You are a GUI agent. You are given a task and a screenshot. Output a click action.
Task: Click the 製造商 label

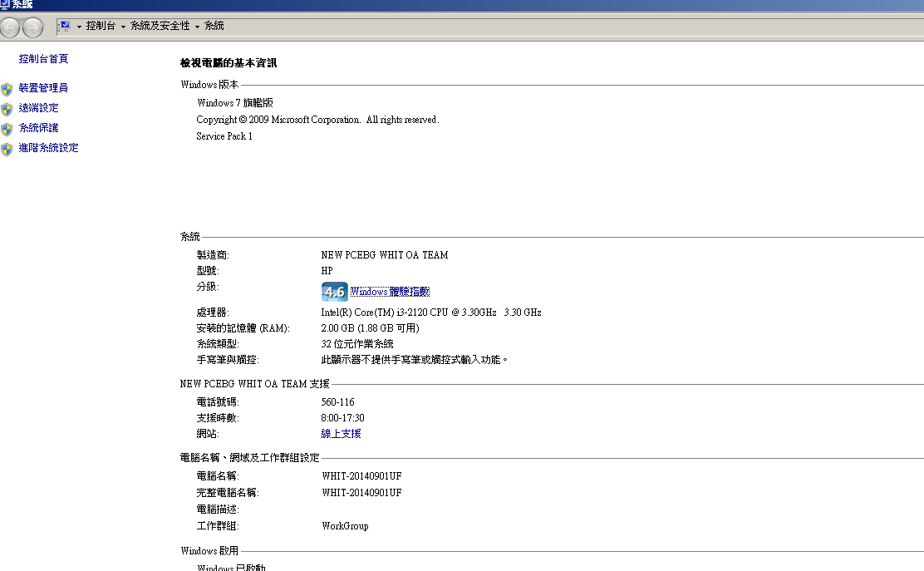point(213,255)
